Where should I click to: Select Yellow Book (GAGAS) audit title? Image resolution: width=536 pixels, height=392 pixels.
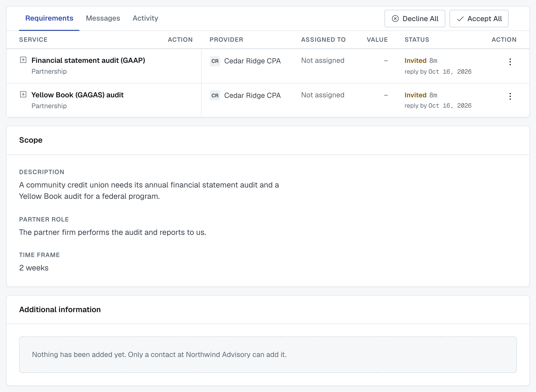[x=78, y=95]
